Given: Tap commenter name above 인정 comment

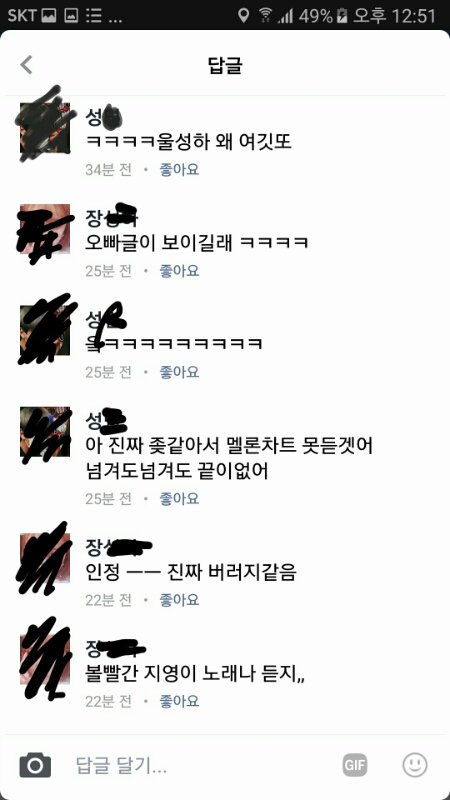Looking at the screenshot, I should [118, 547].
